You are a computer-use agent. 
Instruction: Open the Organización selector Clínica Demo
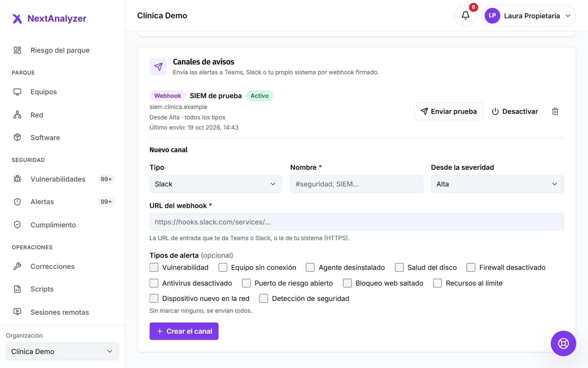pyautogui.click(x=62, y=351)
